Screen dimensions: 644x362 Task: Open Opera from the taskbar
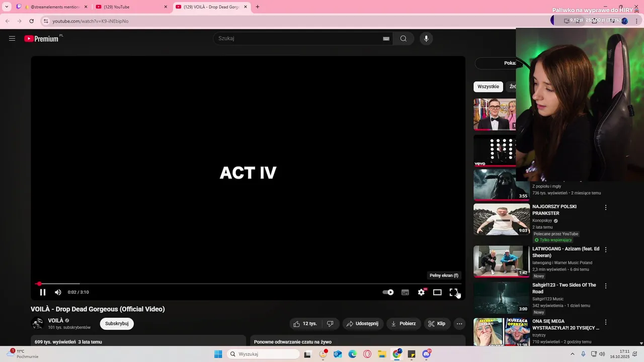pyautogui.click(x=367, y=354)
